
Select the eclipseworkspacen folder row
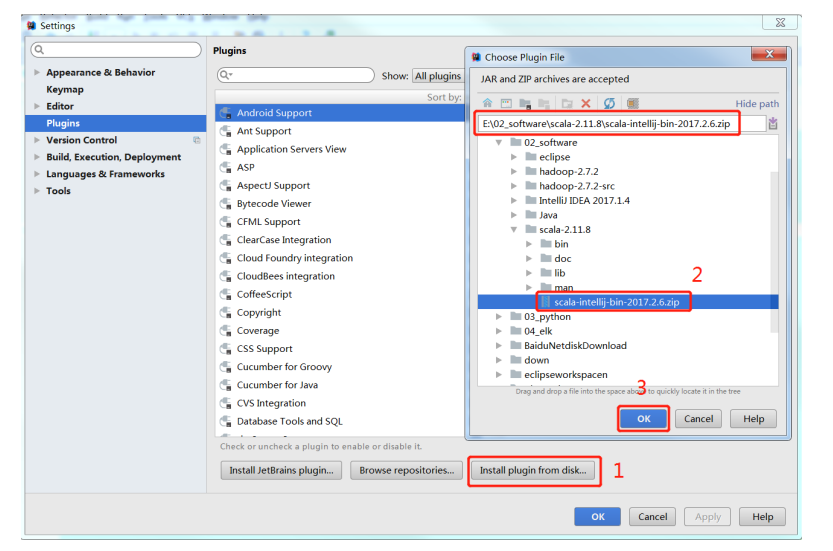[628, 375]
